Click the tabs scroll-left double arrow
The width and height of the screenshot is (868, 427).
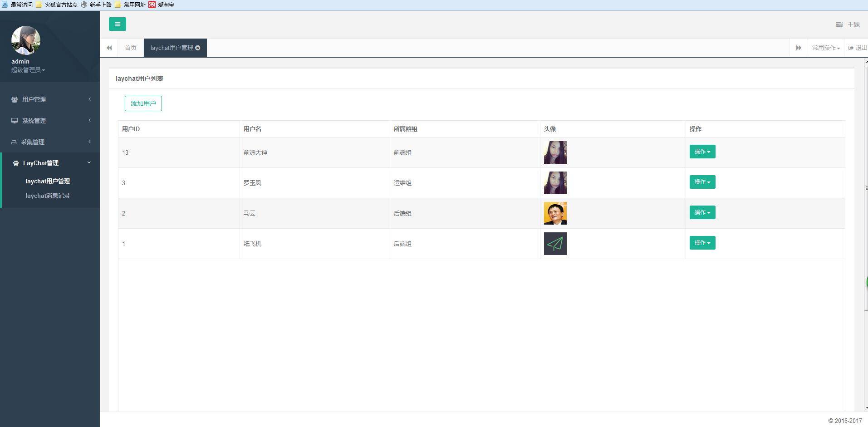pos(109,48)
